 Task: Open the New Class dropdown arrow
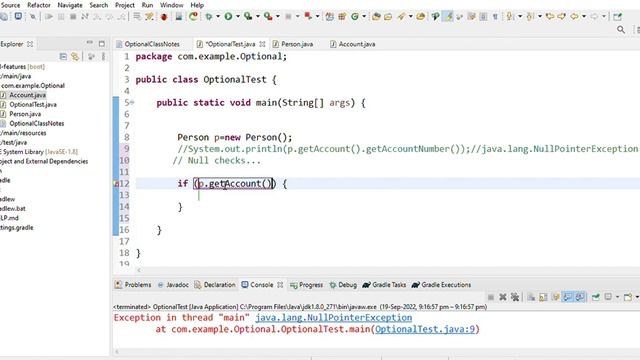[364, 16]
